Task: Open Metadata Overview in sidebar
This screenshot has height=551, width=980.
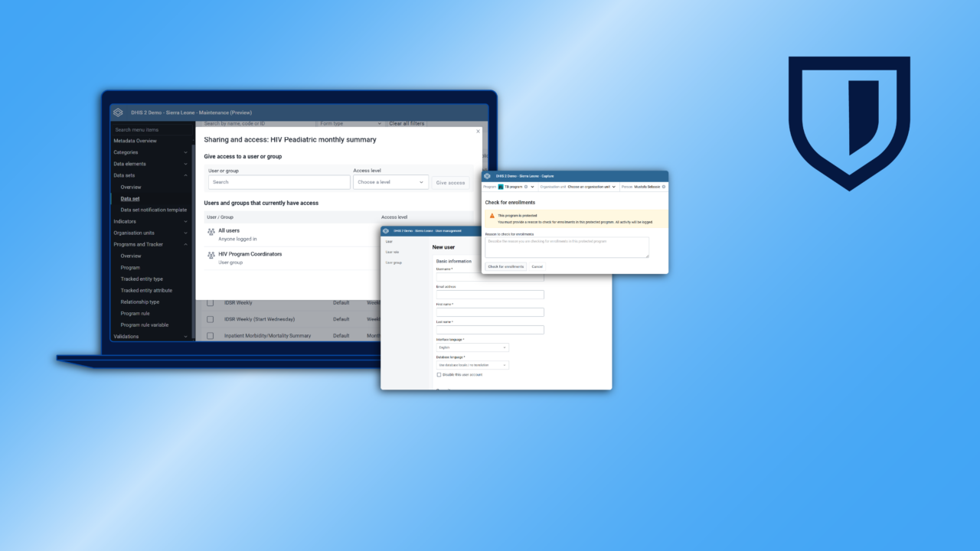Action: tap(136, 141)
